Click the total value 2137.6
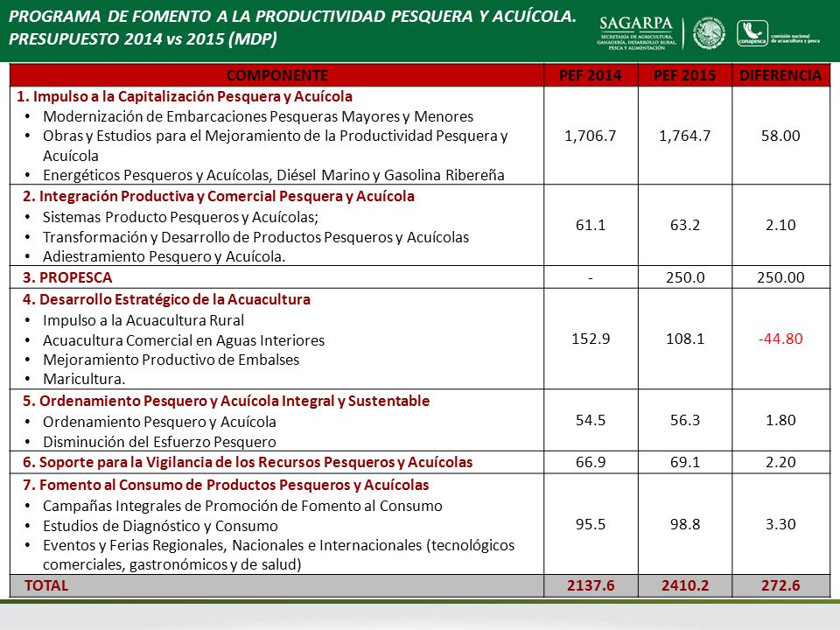Screen dimensions: 840x630 pyautogui.click(x=591, y=585)
